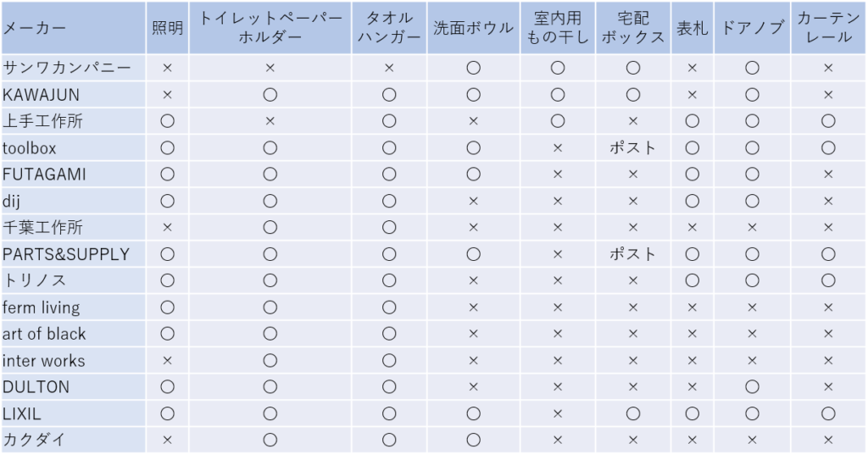Image resolution: width=868 pixels, height=460 pixels.
Task: Click the toolbox row label
Action: (x=73, y=147)
